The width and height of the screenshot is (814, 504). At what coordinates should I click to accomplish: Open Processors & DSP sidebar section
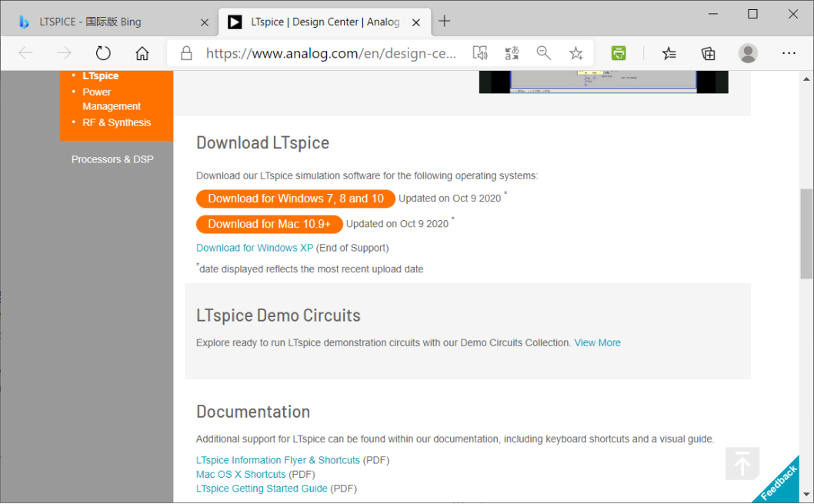point(112,159)
